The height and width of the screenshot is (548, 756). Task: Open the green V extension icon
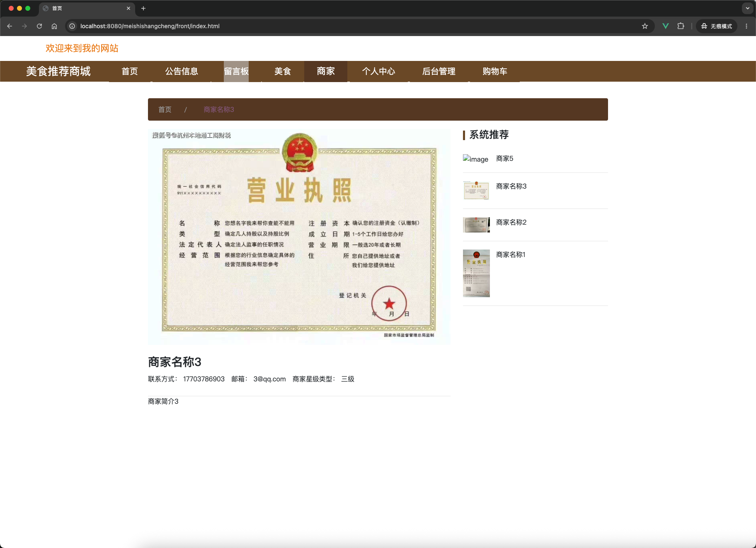(x=666, y=26)
